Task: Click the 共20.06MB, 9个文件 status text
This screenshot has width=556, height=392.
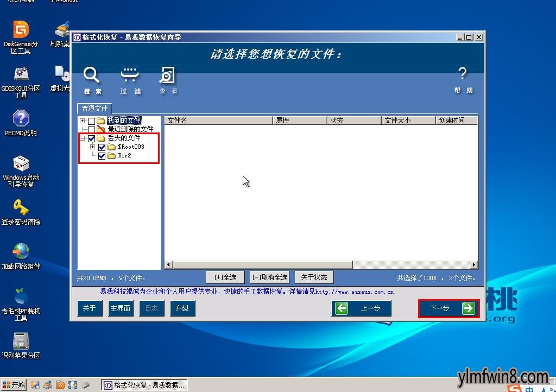Action: coord(111,278)
